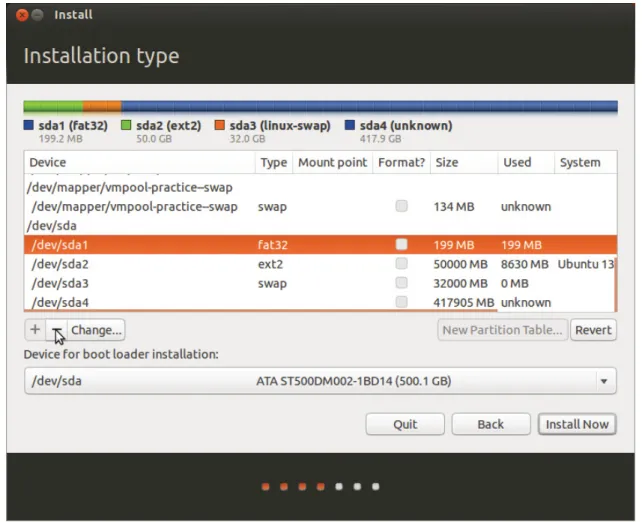Revert partition changes
This screenshot has height=522, width=642.
point(593,330)
